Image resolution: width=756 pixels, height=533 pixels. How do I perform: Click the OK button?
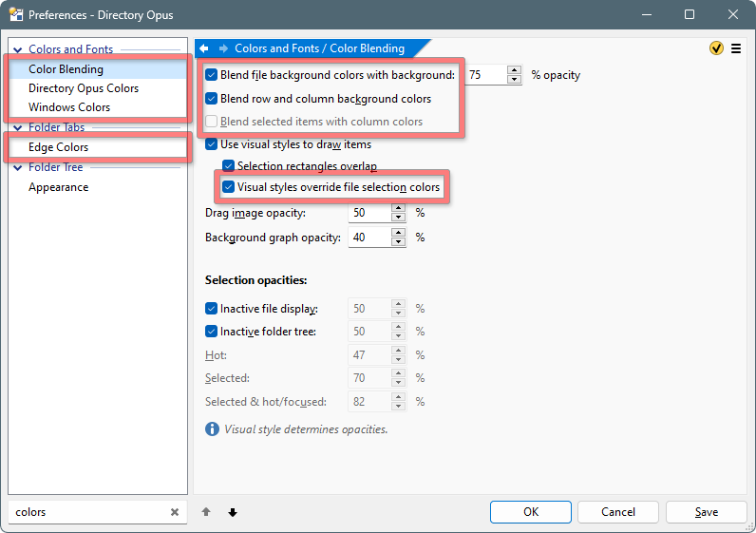coord(531,512)
